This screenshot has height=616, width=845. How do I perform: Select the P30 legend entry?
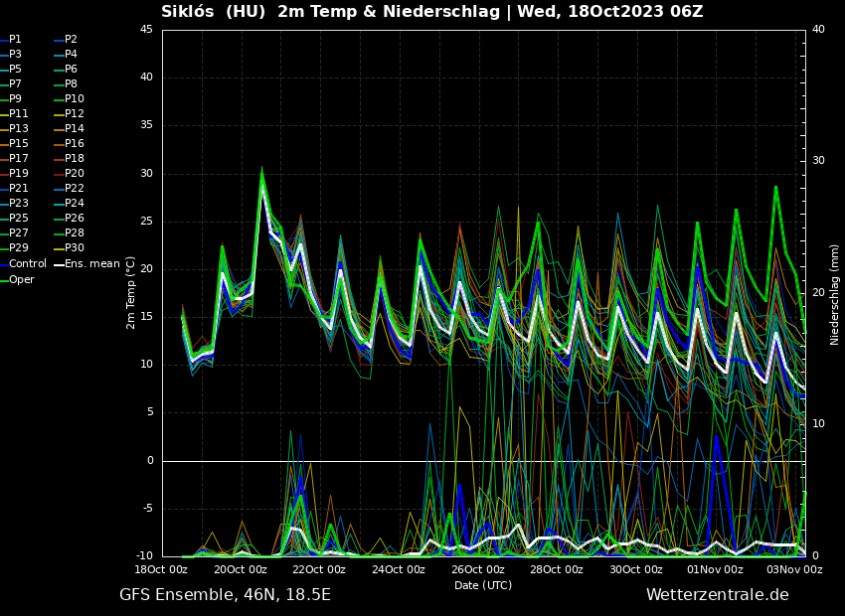pyautogui.click(x=74, y=248)
